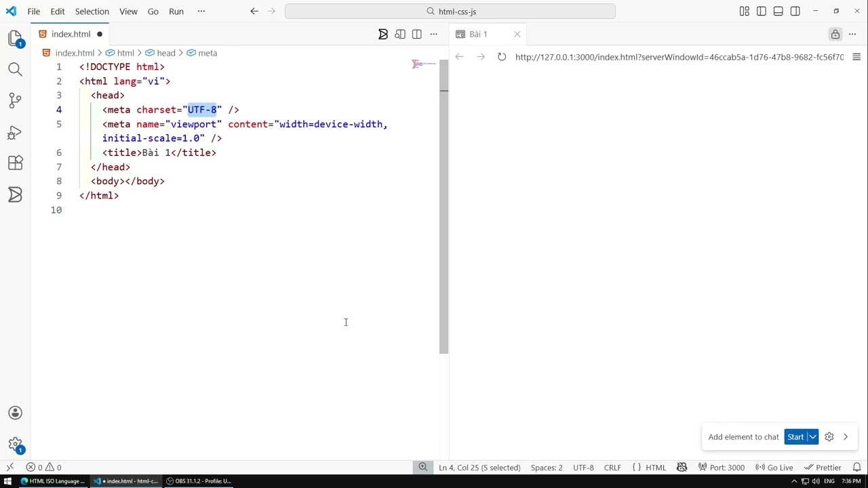Click the Go Live status bar button
The image size is (868, 488).
[x=774, y=467]
